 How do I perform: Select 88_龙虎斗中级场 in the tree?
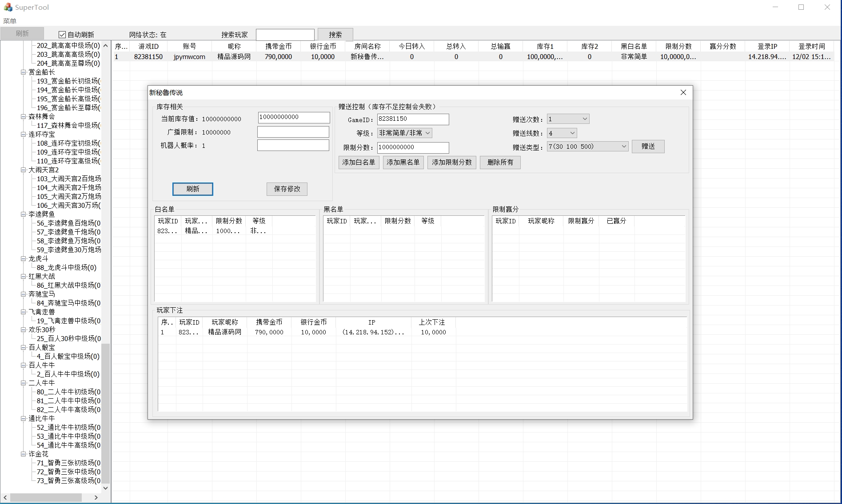coord(66,267)
